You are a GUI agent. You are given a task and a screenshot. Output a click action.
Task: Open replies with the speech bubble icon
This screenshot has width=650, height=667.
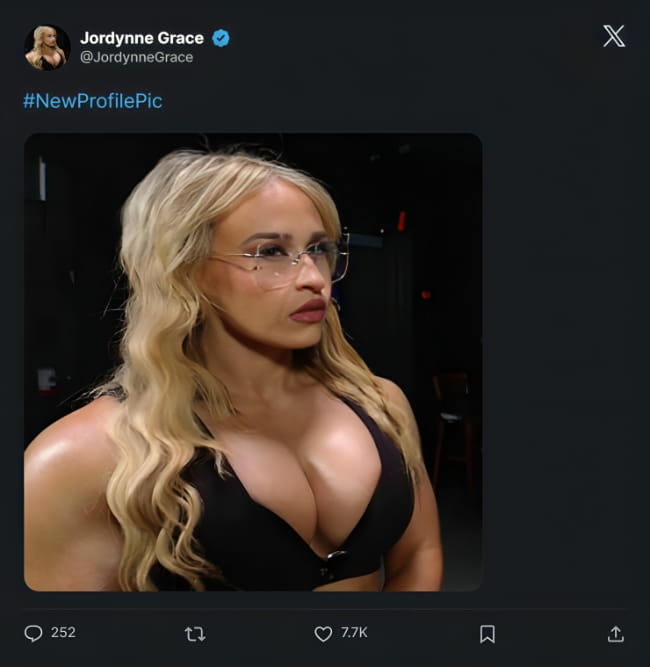(x=33, y=633)
